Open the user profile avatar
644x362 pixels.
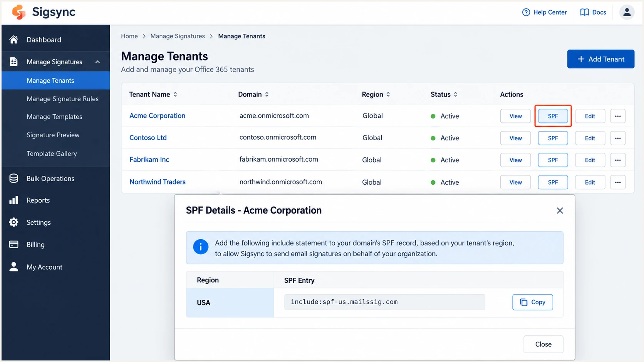[x=627, y=12]
